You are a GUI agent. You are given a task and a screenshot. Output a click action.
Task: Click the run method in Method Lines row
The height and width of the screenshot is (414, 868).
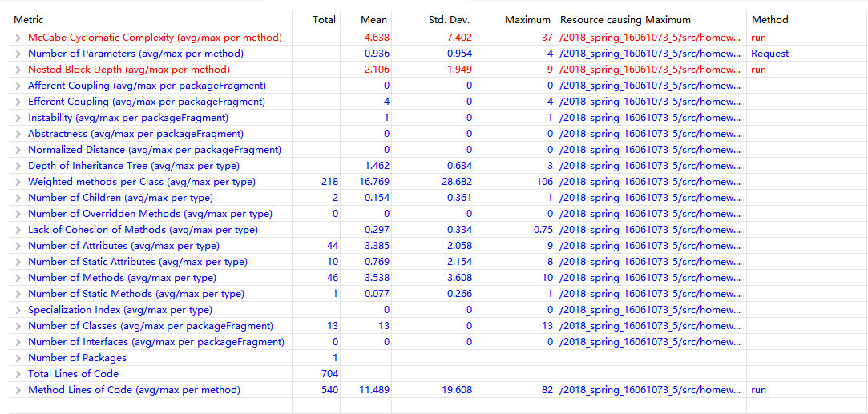click(x=758, y=390)
